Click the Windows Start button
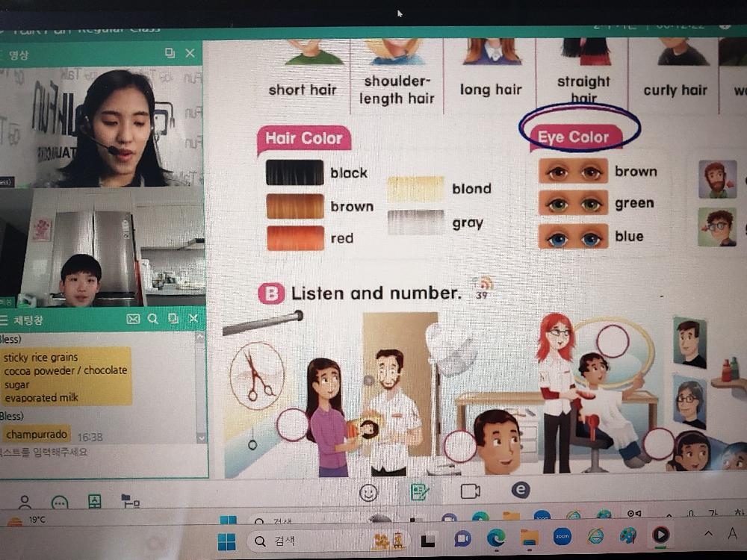Screen dimensions: 747x560 coord(226,541)
